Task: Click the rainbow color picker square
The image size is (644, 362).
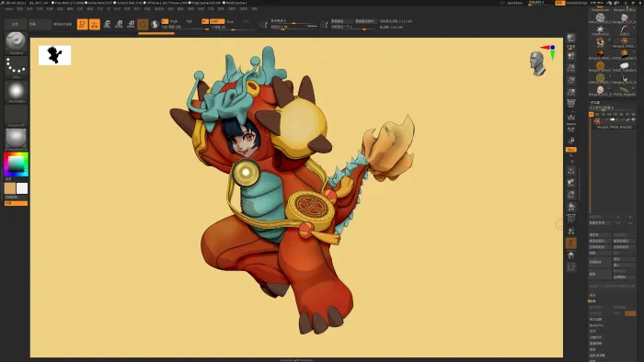Action: pos(16,164)
